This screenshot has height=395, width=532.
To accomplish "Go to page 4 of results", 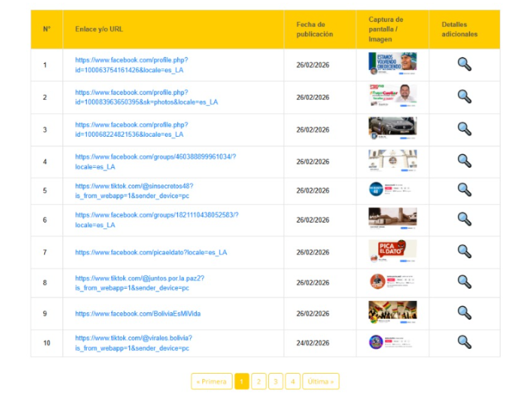I will (x=293, y=382).
